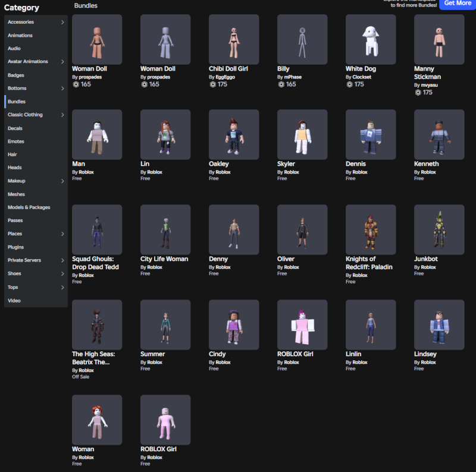Click the Robux icon under Billy
This screenshot has height=472, width=476.
pos(281,84)
